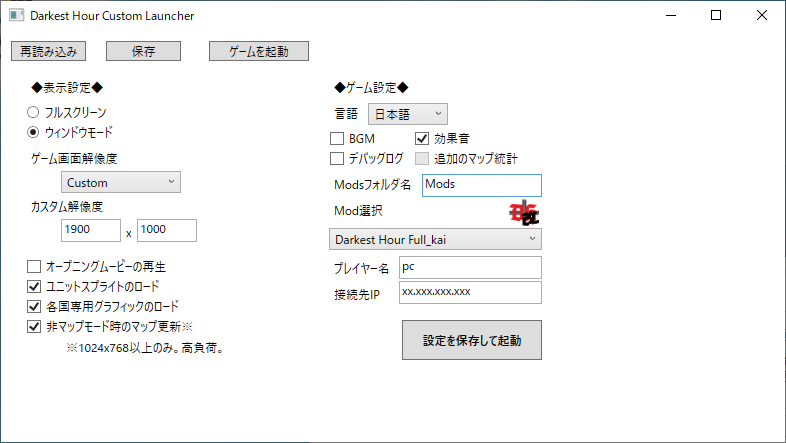This screenshot has width=786, height=443.
Task: Click the app icon in the title bar
Action: point(16,16)
